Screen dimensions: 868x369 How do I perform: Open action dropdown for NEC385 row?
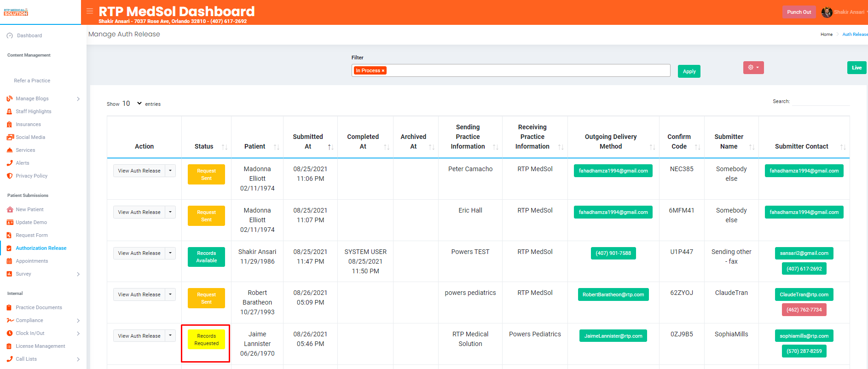pos(170,171)
